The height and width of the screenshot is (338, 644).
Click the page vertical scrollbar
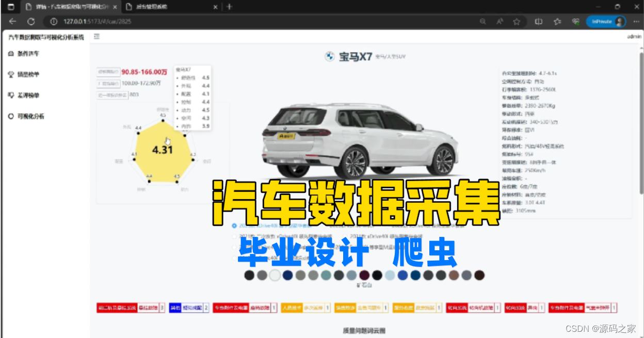(x=641, y=124)
